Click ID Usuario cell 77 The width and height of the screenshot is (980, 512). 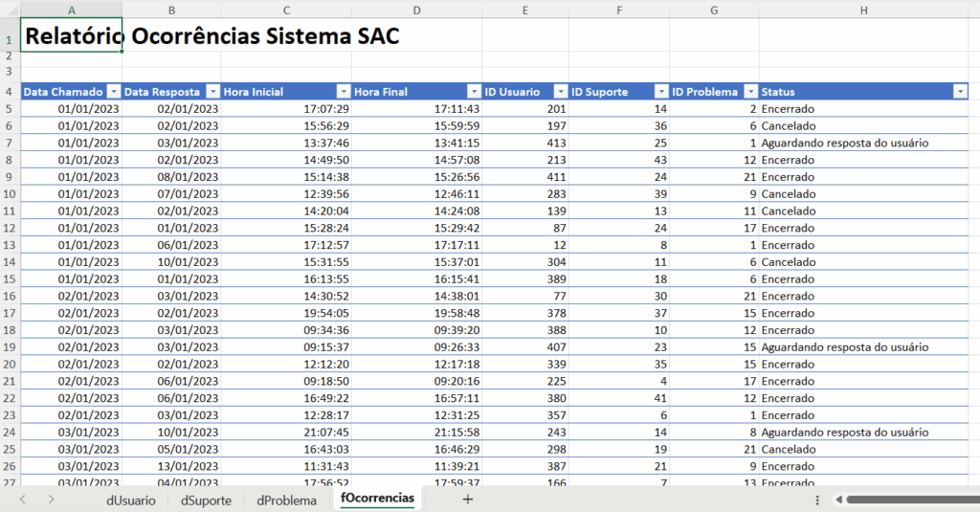(x=559, y=297)
